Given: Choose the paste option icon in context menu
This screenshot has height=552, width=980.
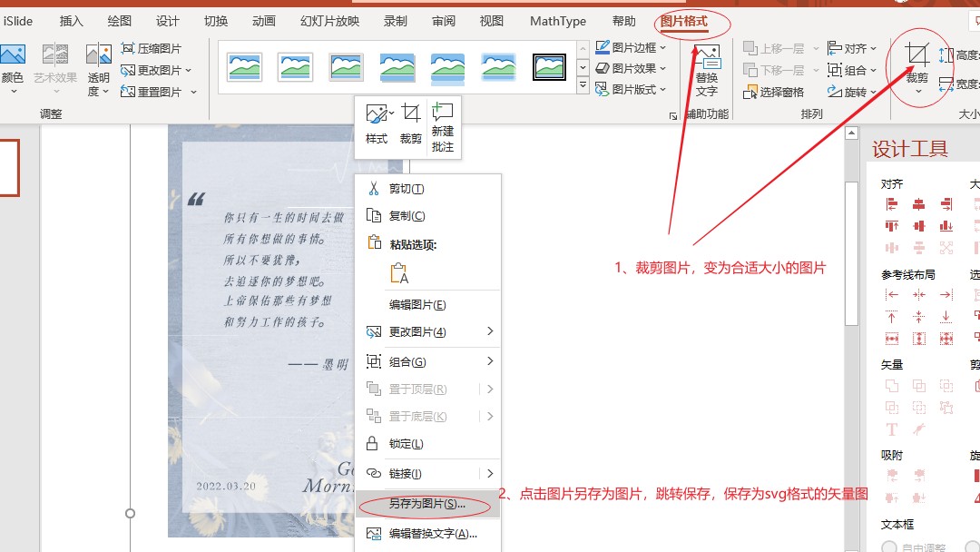Looking at the screenshot, I should [x=398, y=273].
